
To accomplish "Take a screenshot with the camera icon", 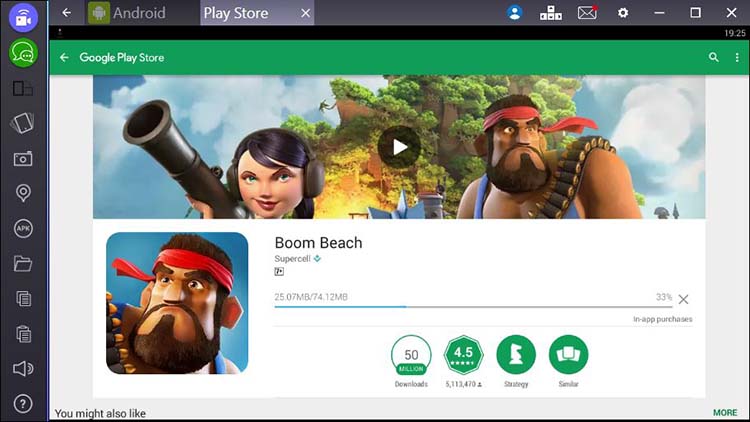I will [x=23, y=159].
